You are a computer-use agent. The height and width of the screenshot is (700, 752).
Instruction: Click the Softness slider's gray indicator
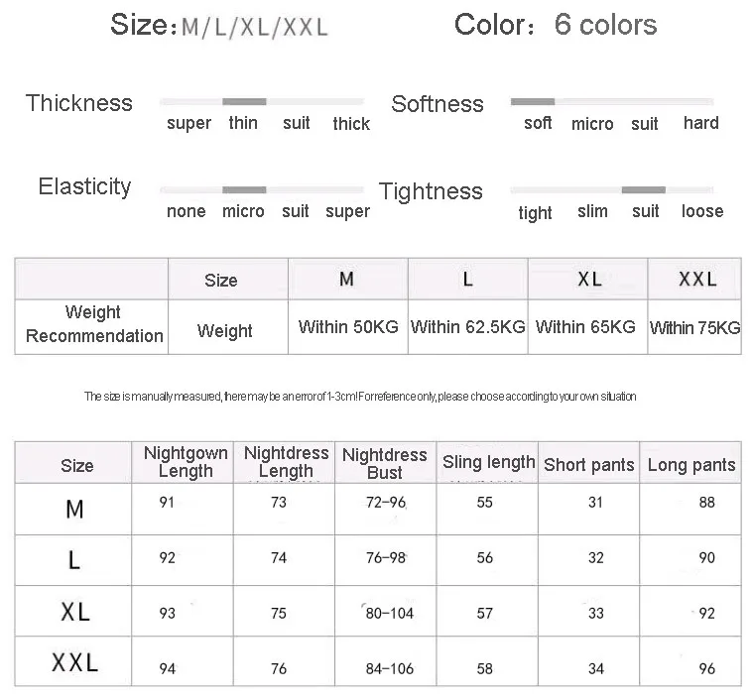point(533,101)
